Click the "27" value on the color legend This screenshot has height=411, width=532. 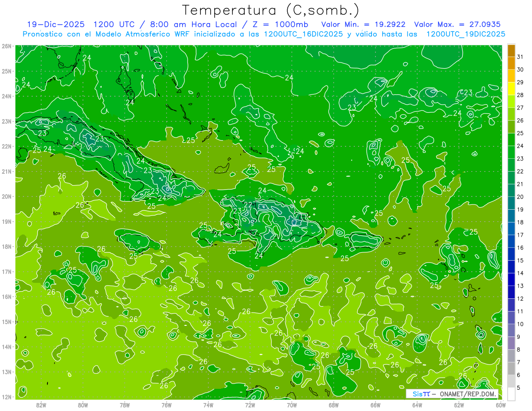tap(520, 107)
